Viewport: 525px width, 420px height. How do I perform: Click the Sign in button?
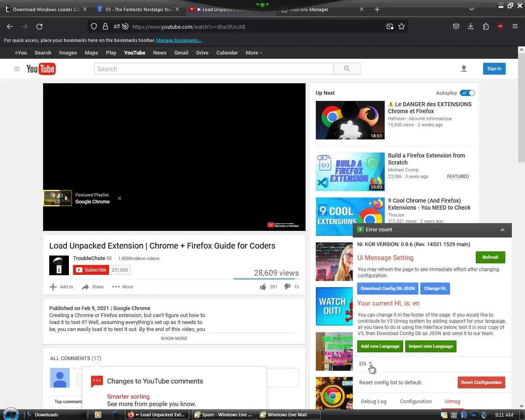coord(494,69)
